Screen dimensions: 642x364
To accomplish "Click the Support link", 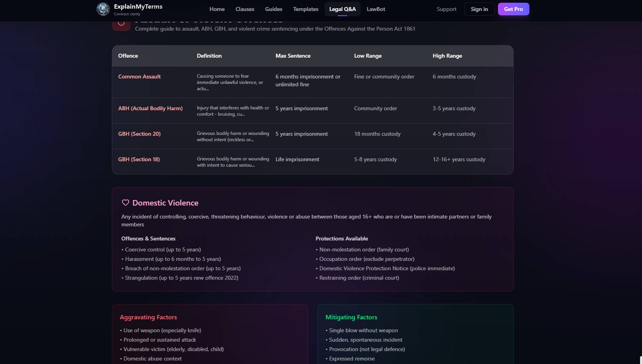I will coord(447,9).
